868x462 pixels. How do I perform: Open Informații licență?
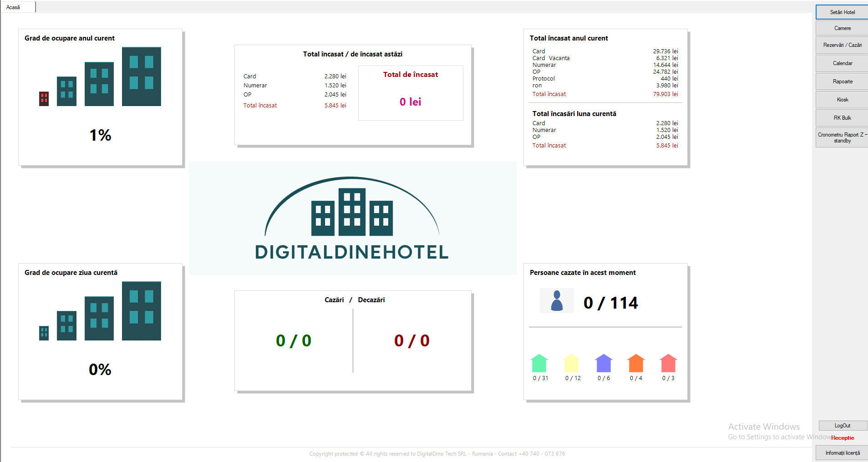tap(842, 453)
